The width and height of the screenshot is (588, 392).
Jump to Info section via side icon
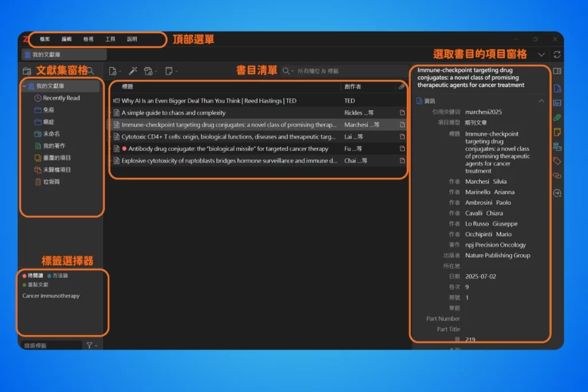pyautogui.click(x=557, y=88)
